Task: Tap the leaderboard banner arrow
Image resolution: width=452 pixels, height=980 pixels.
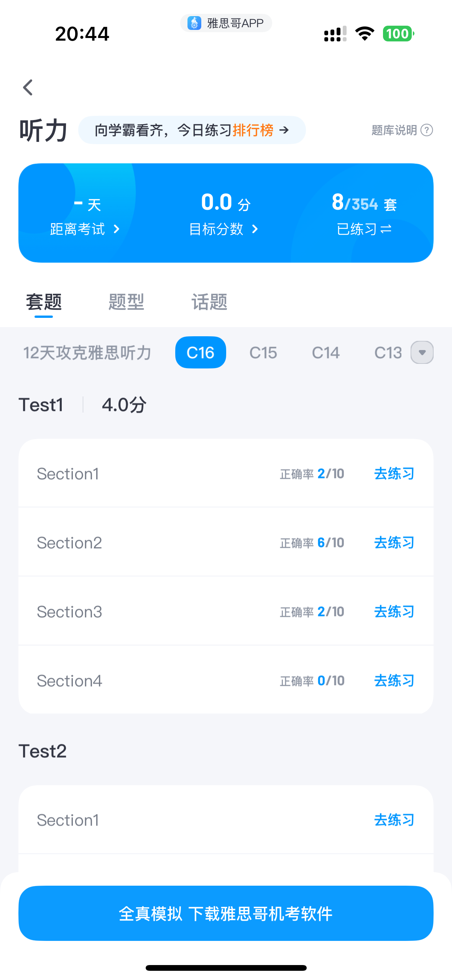Action: pos(284,130)
